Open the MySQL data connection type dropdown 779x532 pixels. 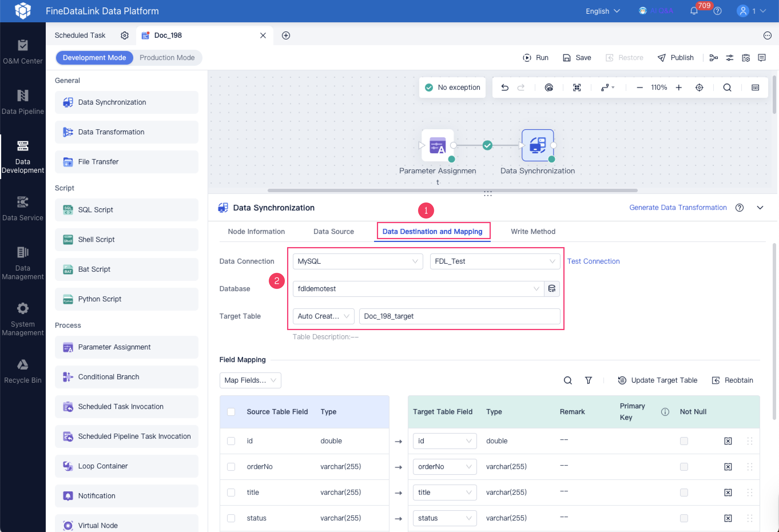click(358, 261)
